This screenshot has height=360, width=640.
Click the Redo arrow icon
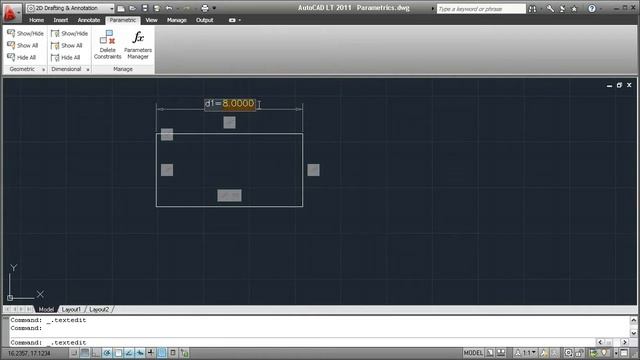click(187, 8)
